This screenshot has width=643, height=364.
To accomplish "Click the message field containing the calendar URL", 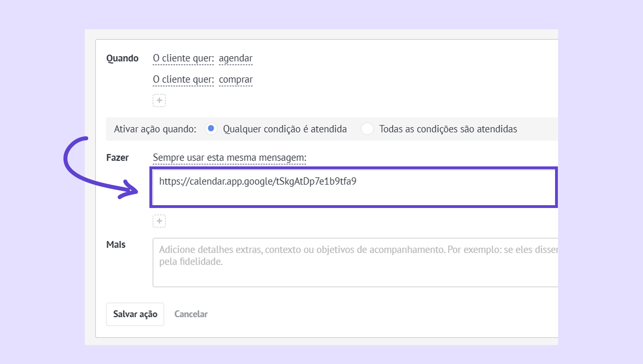I will coord(353,187).
